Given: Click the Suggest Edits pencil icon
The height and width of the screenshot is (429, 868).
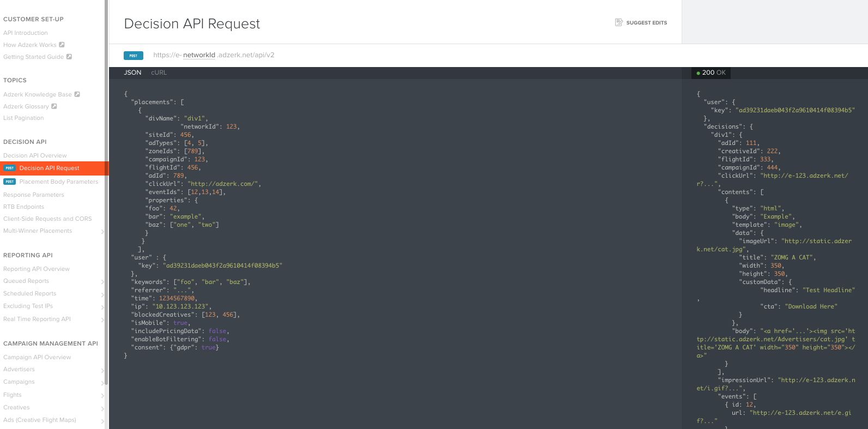Looking at the screenshot, I should (618, 22).
